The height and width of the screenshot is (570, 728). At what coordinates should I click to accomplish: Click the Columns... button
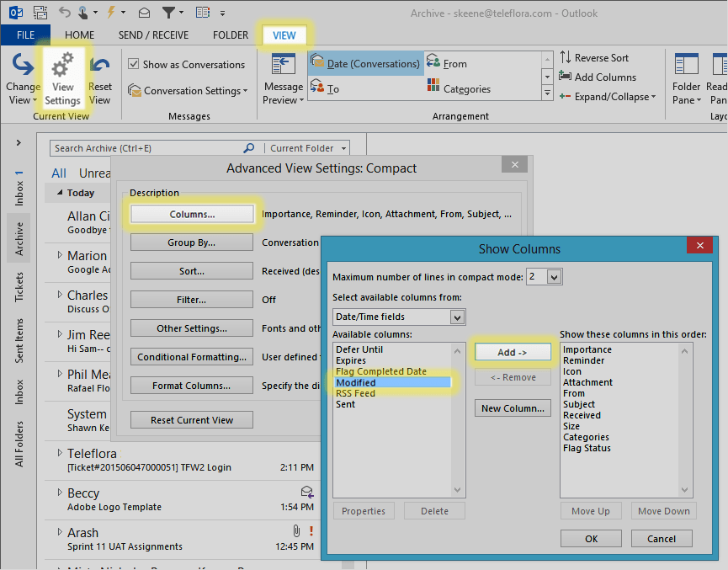point(192,214)
